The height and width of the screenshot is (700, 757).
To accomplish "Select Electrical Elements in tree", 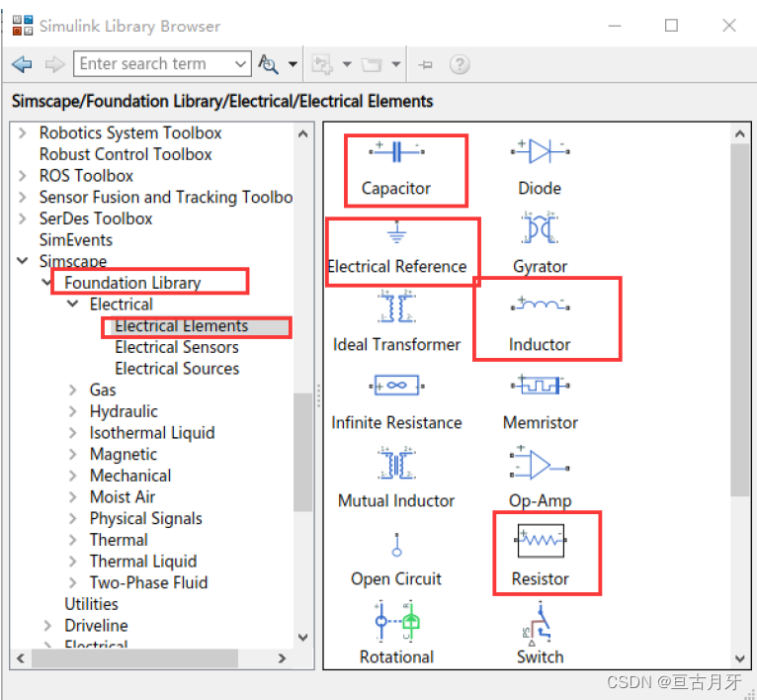I will pyautogui.click(x=182, y=325).
